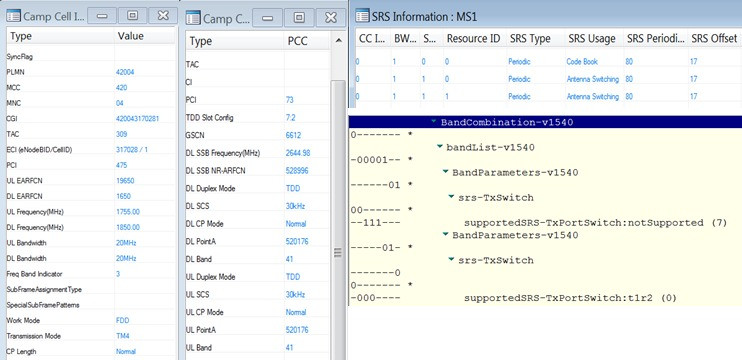Select the CGI value 420043170281

(137, 118)
